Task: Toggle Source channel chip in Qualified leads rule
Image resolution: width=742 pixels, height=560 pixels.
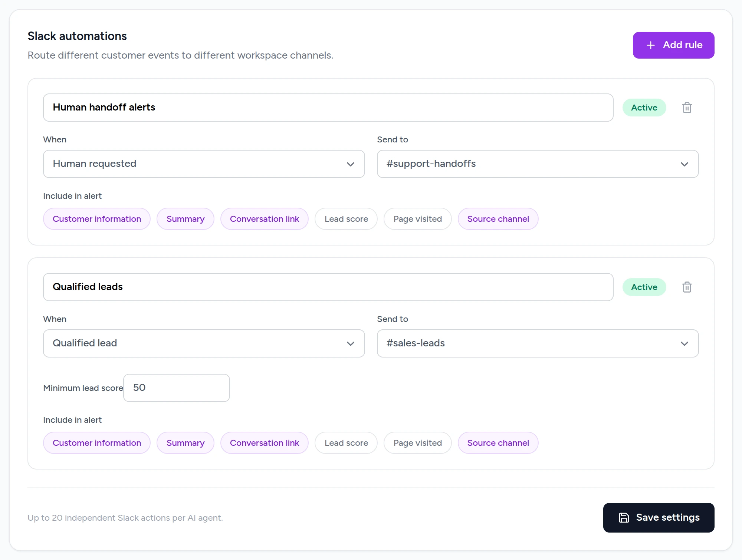Action: click(498, 443)
